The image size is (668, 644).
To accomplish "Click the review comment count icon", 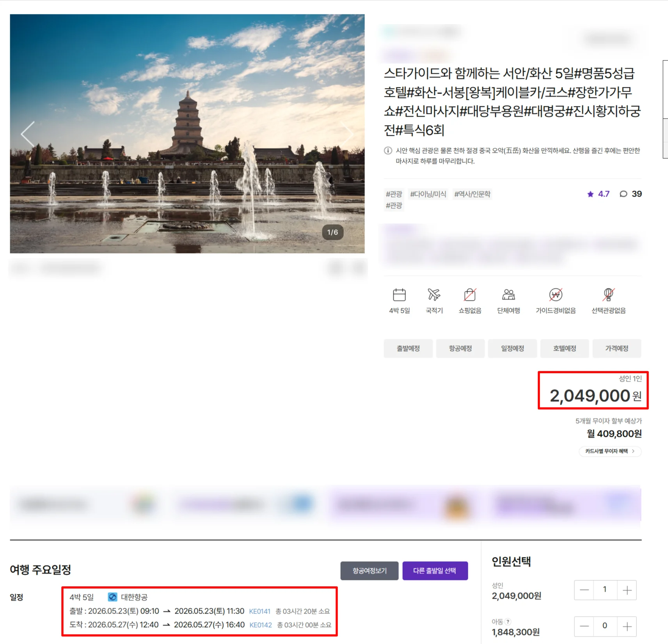I will 624,194.
